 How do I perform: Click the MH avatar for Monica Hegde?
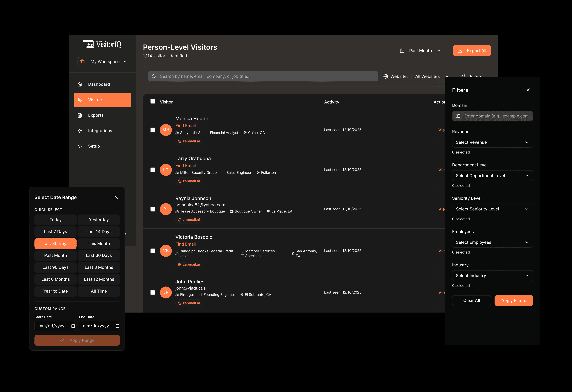(x=166, y=130)
